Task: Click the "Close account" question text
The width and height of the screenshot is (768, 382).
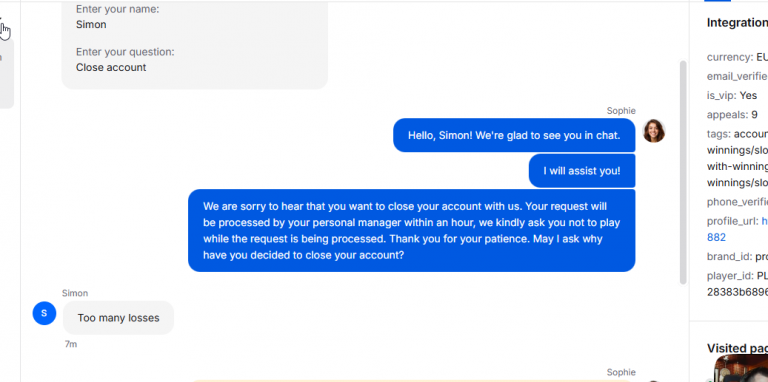Action: [x=111, y=68]
